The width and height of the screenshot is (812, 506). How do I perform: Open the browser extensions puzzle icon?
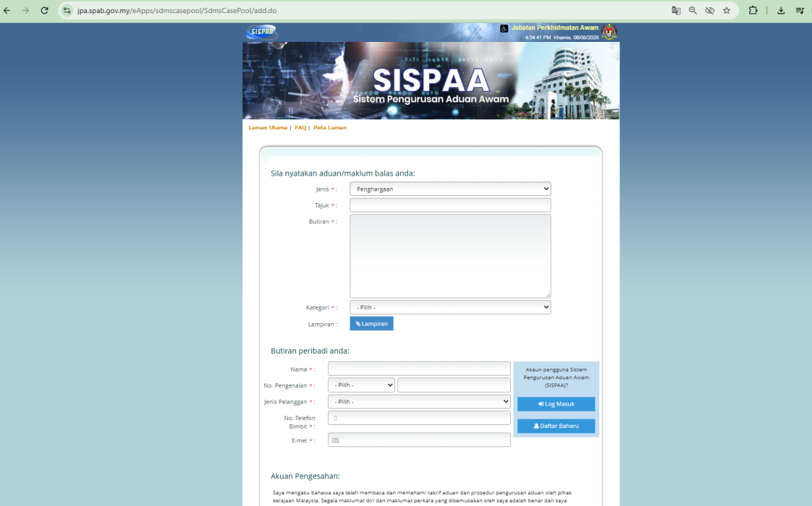coord(753,10)
